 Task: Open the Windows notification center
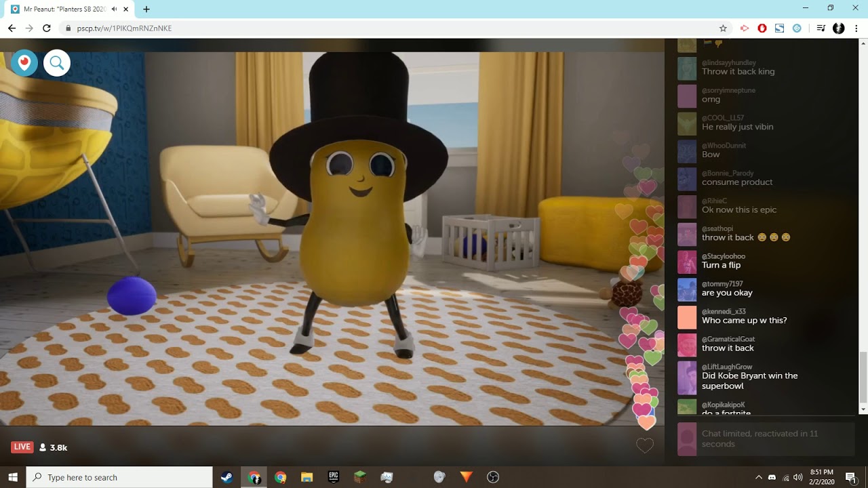coord(850,477)
